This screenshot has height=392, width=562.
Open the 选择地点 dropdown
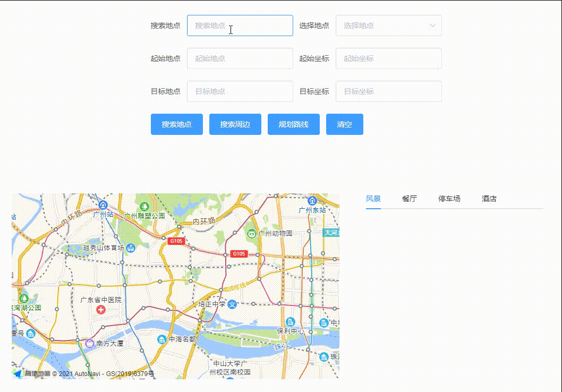pyautogui.click(x=388, y=25)
